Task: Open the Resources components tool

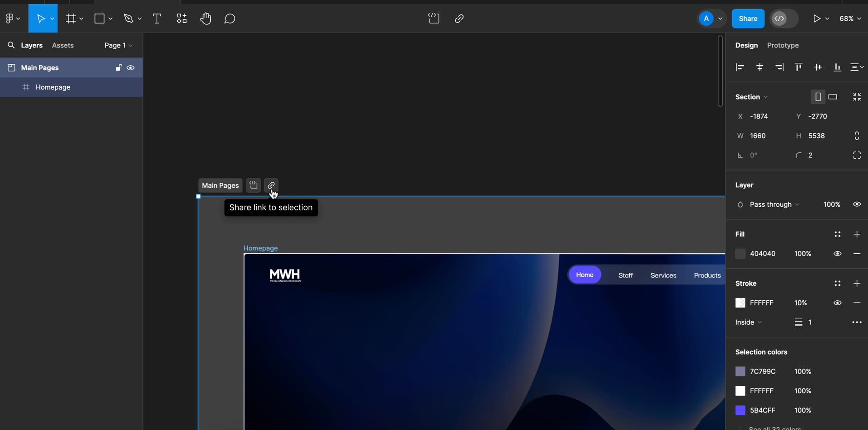Action: click(181, 19)
